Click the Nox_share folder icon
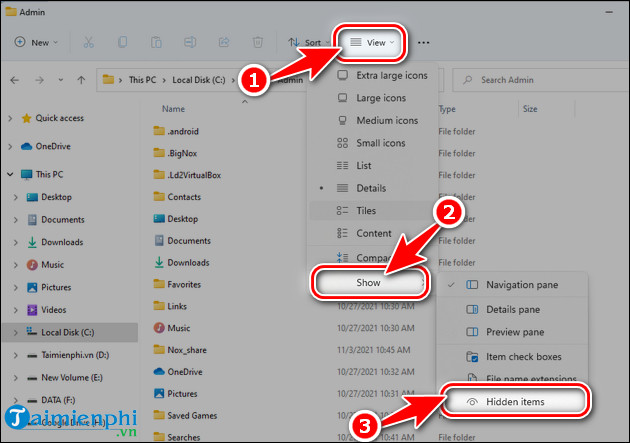The image size is (630, 443). pyautogui.click(x=159, y=349)
